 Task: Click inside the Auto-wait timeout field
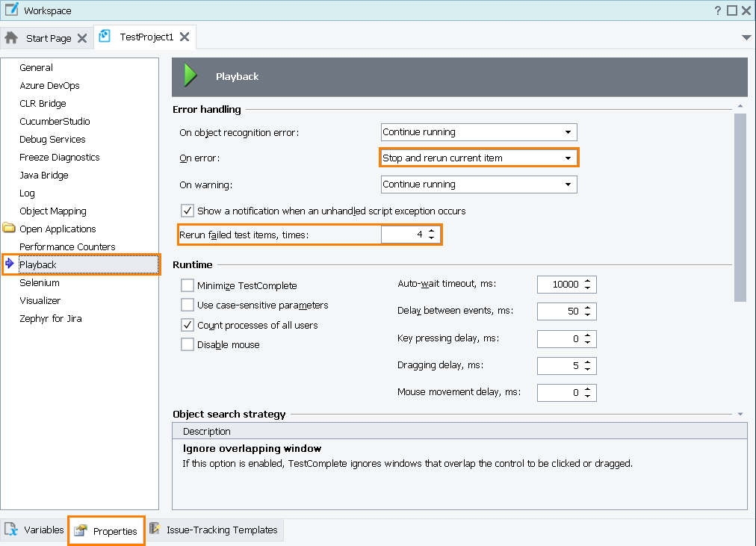(560, 284)
